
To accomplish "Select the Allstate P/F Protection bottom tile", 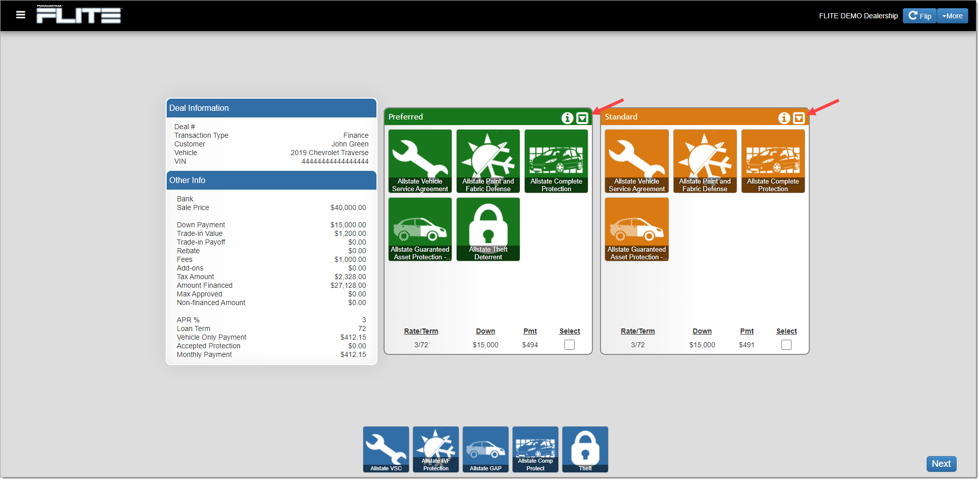I will (x=436, y=449).
